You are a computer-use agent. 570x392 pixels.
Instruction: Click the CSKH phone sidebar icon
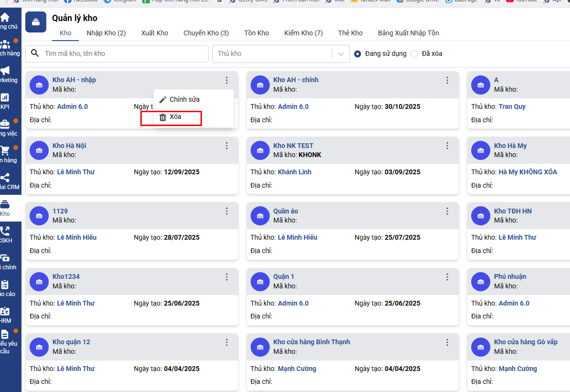point(5,231)
